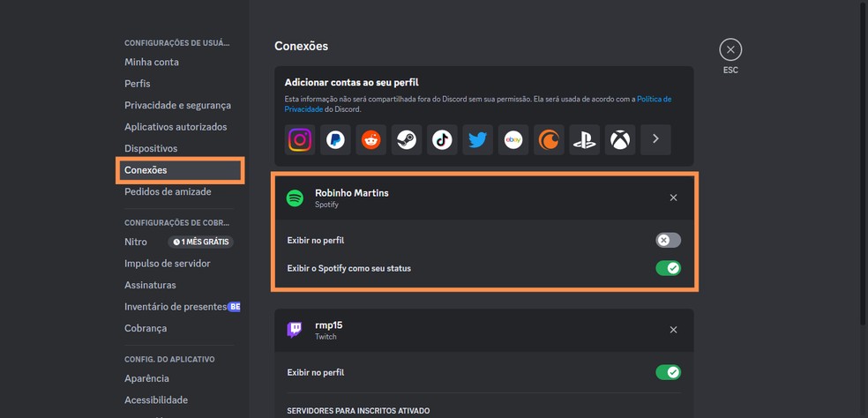Click the rmp15 Twitch username
The height and width of the screenshot is (418, 868).
point(329,325)
